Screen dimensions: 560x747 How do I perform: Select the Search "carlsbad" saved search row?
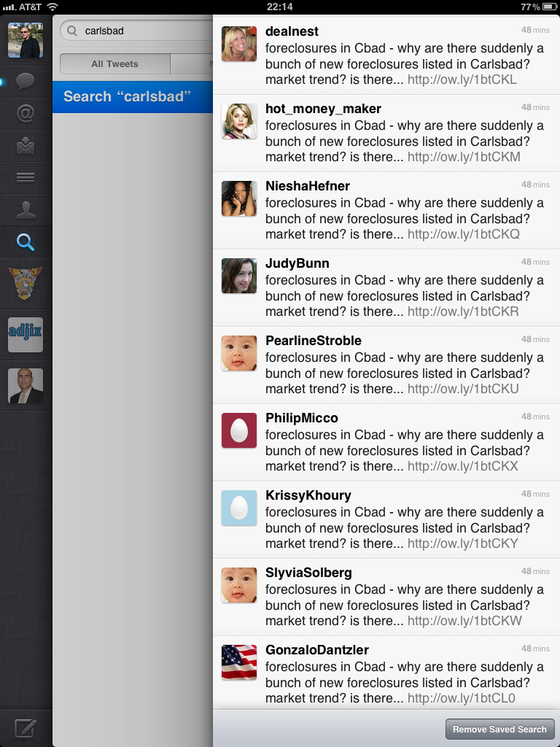[x=133, y=97]
